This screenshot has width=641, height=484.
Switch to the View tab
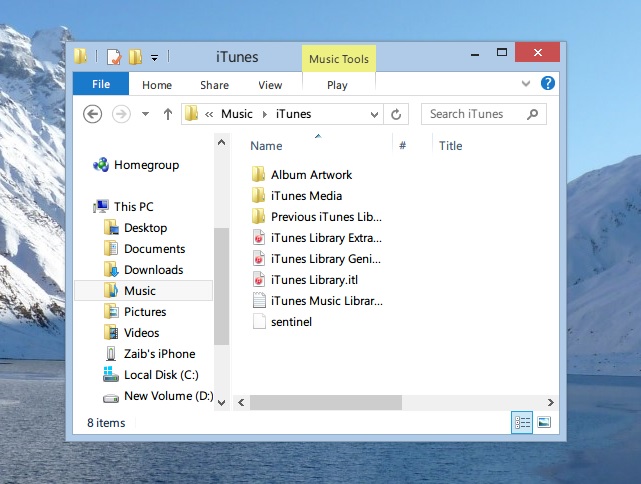(270, 85)
